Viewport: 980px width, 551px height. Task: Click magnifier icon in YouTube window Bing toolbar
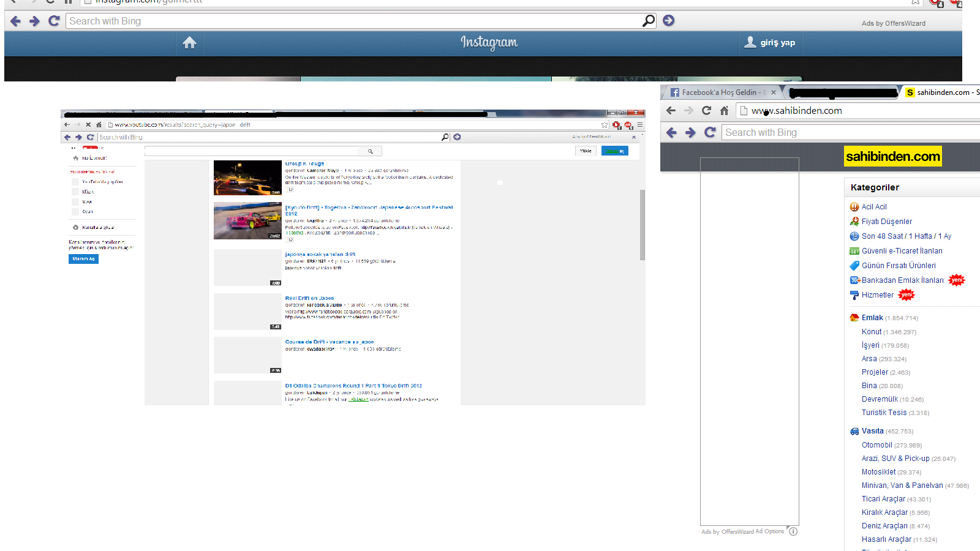(x=445, y=137)
